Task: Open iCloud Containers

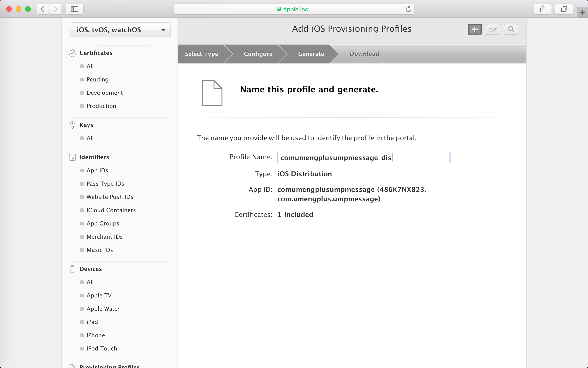Action: tap(111, 210)
